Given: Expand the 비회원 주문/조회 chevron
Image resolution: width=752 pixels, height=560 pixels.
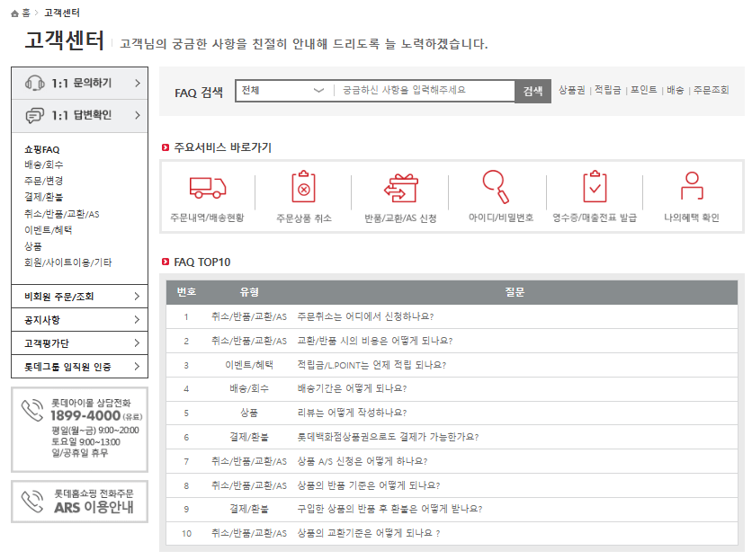Looking at the screenshot, I should (x=137, y=297).
